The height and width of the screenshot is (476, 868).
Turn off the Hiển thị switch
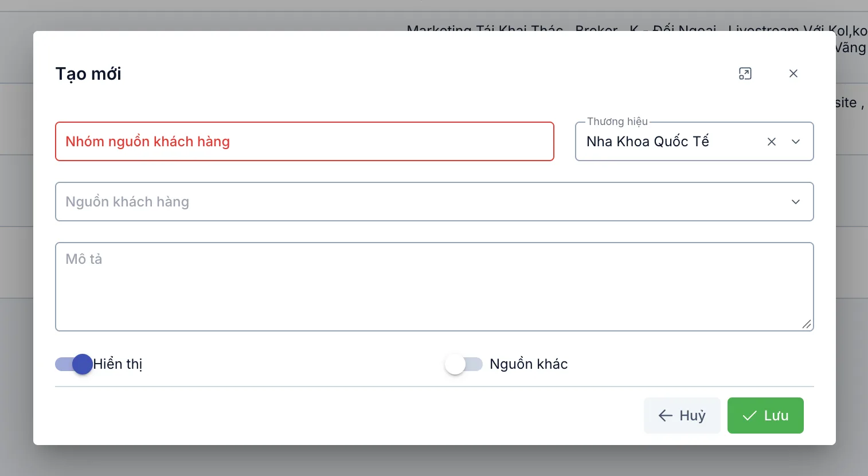(x=74, y=364)
